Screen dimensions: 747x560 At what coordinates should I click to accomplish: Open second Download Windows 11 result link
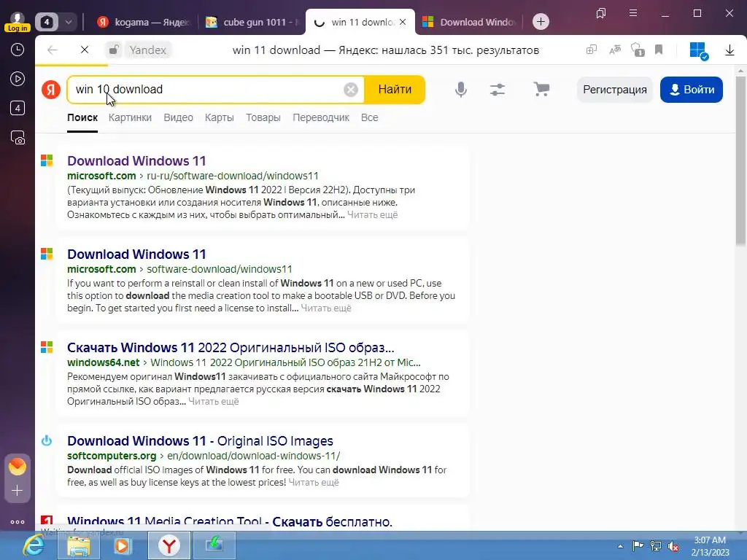click(136, 254)
